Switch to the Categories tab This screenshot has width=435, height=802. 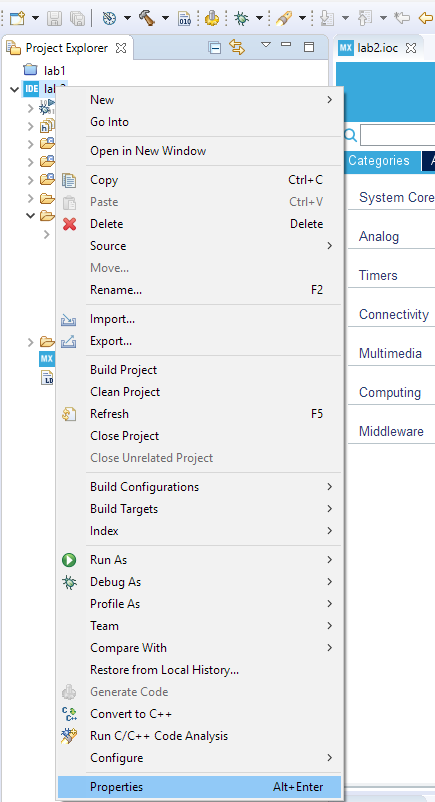379,161
